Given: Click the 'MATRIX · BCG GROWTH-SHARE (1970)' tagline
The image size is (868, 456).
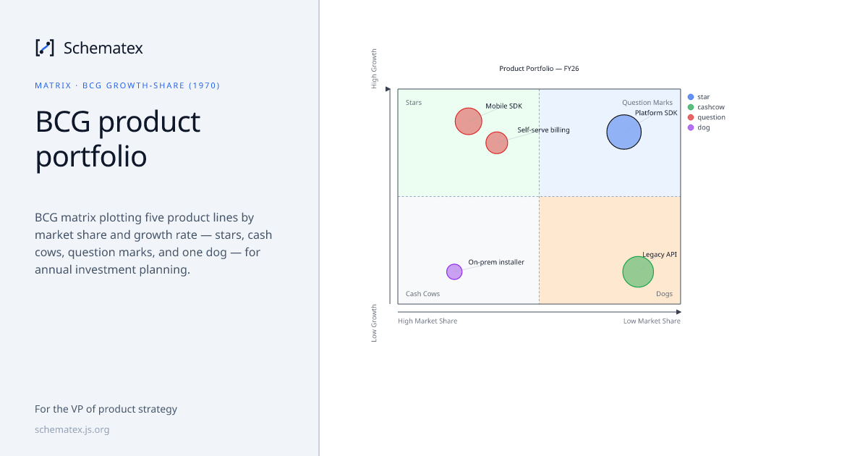Looking at the screenshot, I should (x=127, y=85).
